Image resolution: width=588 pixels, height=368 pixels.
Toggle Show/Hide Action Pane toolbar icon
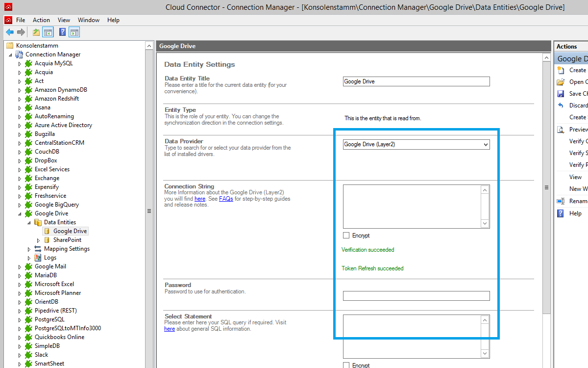(74, 32)
